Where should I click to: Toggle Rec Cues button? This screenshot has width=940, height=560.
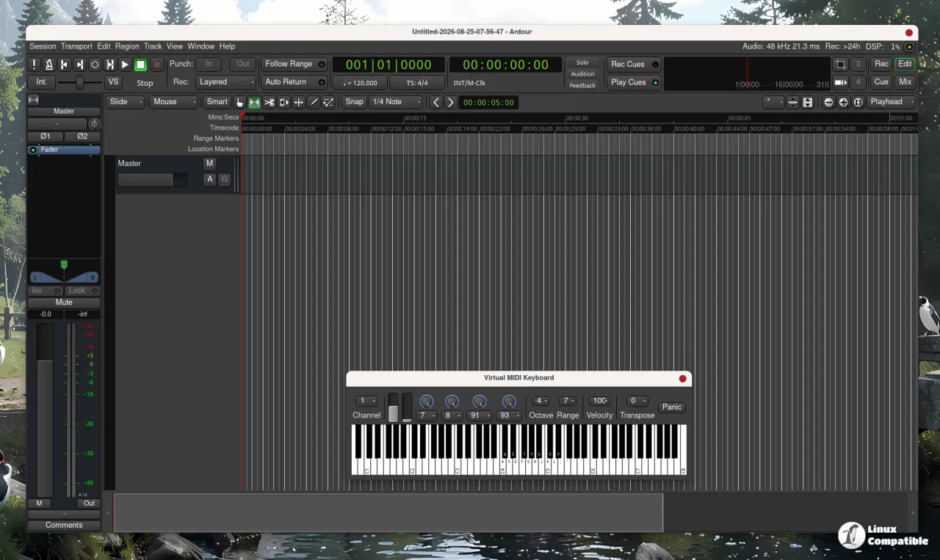634,64
